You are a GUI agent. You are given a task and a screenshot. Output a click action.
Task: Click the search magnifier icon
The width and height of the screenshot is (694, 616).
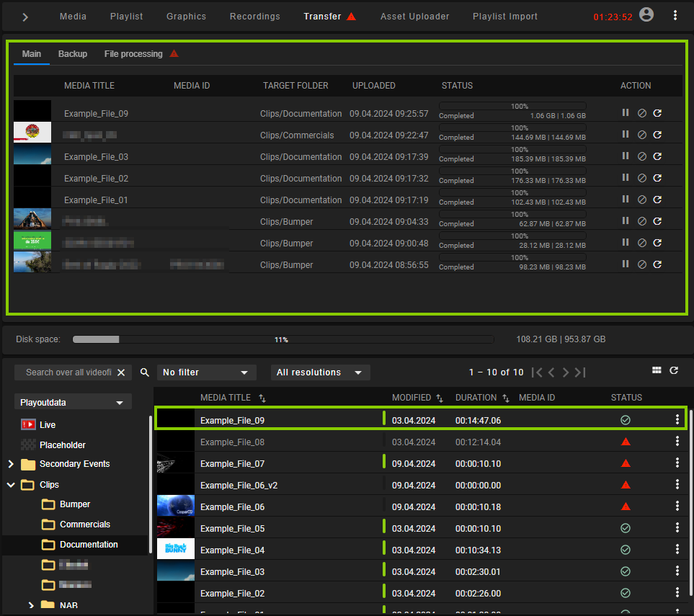[x=144, y=372]
